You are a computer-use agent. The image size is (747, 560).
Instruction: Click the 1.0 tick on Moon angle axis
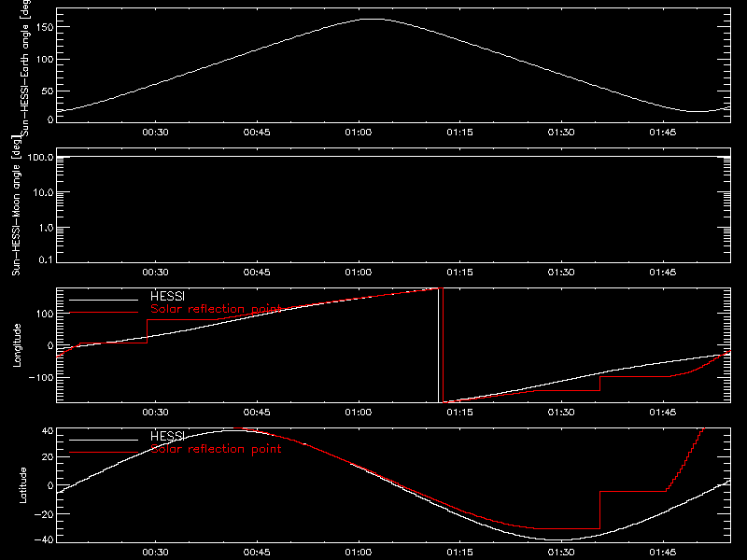[46, 228]
